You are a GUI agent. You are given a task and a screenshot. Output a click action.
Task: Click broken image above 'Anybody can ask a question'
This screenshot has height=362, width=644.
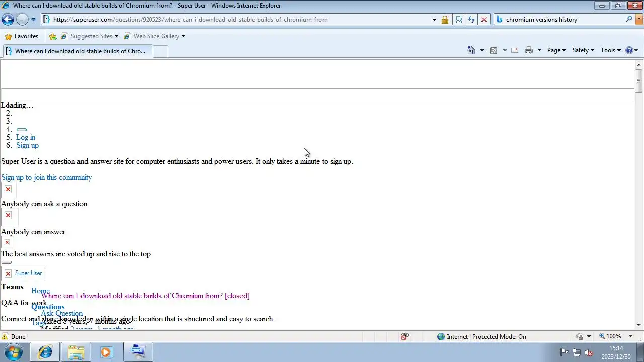coord(8,190)
